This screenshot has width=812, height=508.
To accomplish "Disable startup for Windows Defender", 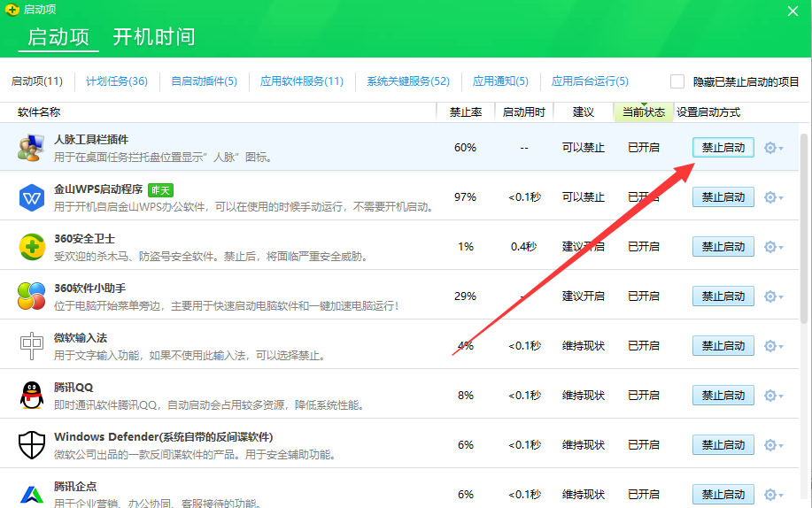I will 723,445.
